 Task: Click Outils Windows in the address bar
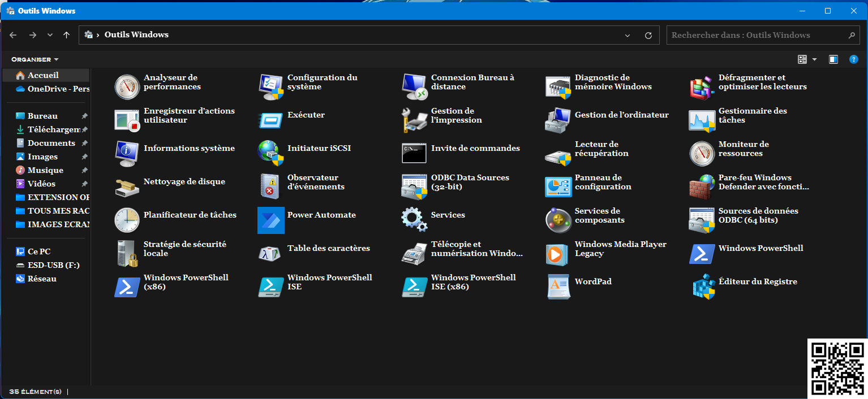(x=136, y=35)
